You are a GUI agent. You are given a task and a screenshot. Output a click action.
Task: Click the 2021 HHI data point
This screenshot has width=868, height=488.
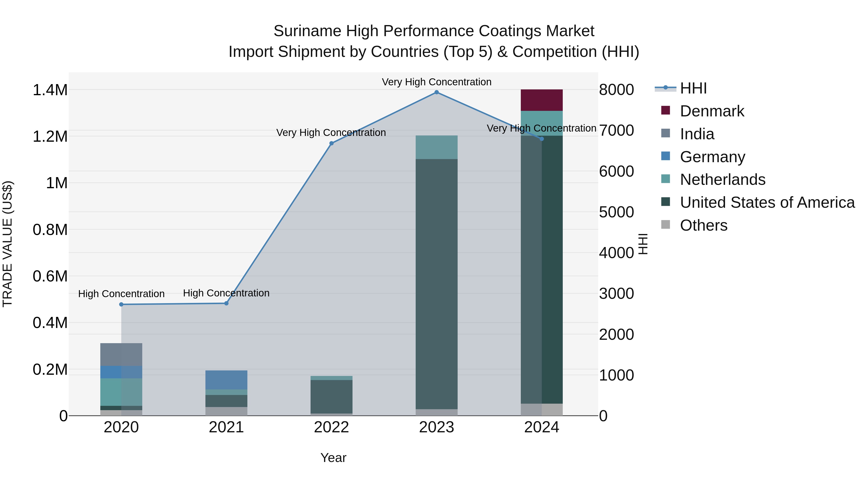point(226,303)
